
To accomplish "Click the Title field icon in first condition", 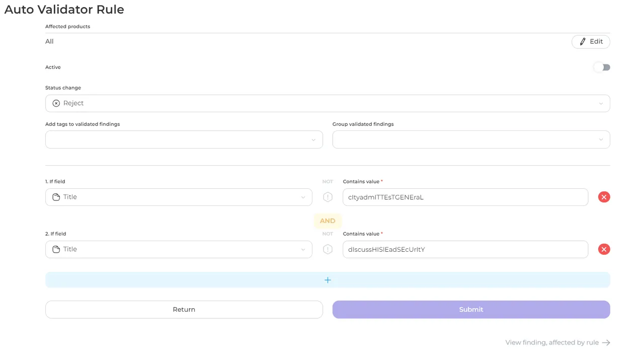I will click(x=56, y=197).
